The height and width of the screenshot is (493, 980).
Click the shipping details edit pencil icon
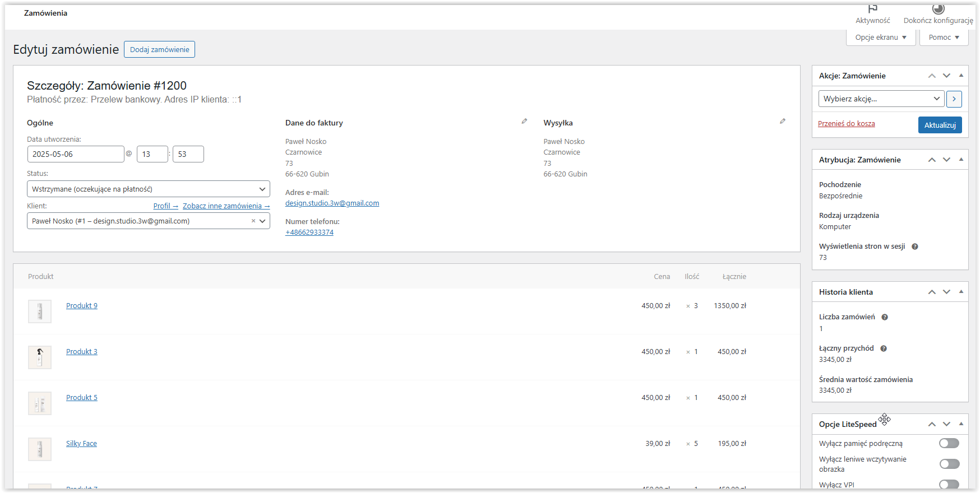(782, 121)
